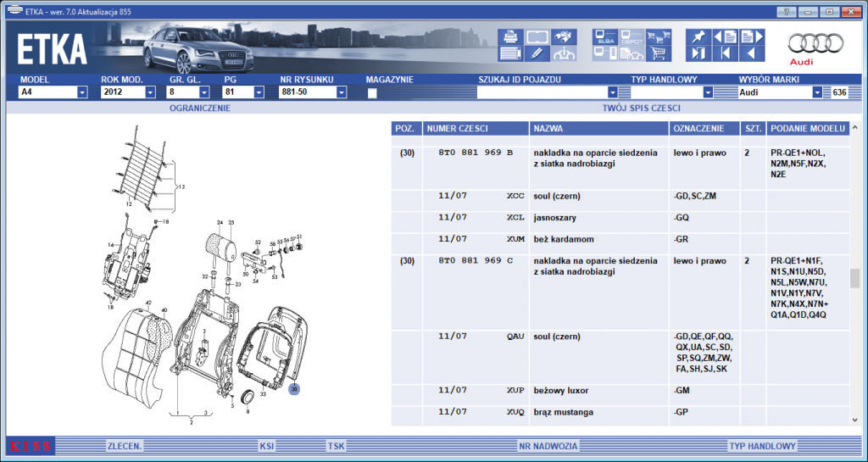Open the single shopping cart icon
This screenshot has height=462, width=868.
(x=659, y=53)
